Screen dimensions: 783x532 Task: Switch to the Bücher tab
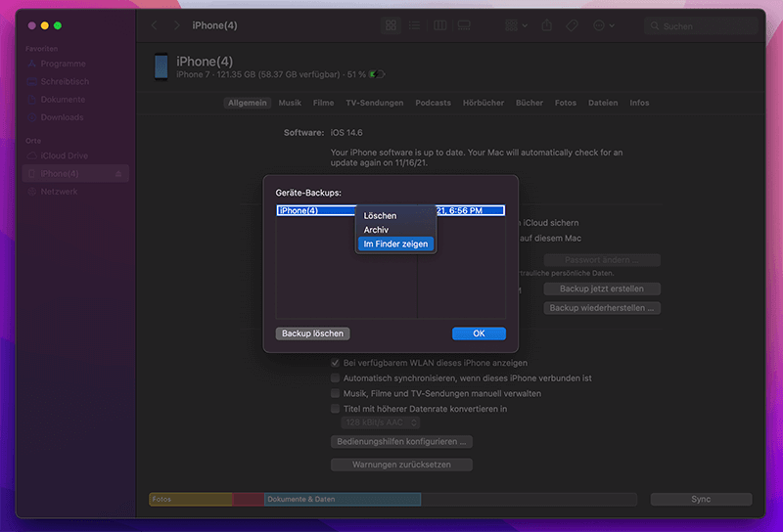coord(530,103)
